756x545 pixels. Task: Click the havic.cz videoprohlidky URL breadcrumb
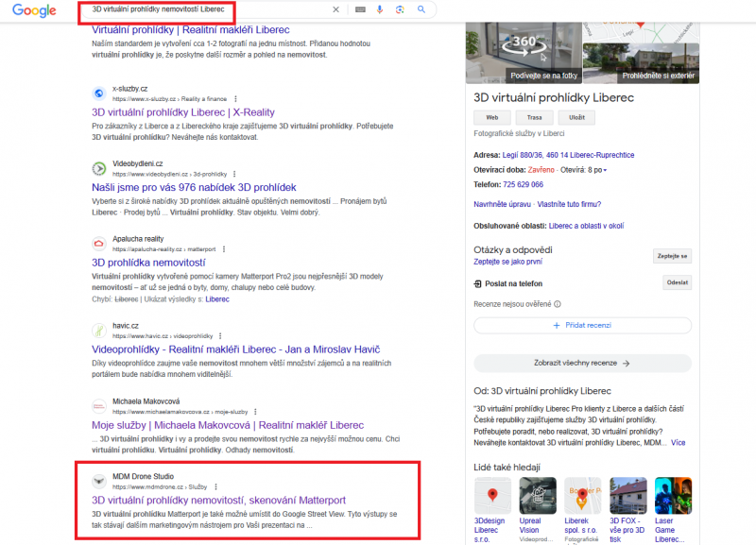click(x=163, y=336)
